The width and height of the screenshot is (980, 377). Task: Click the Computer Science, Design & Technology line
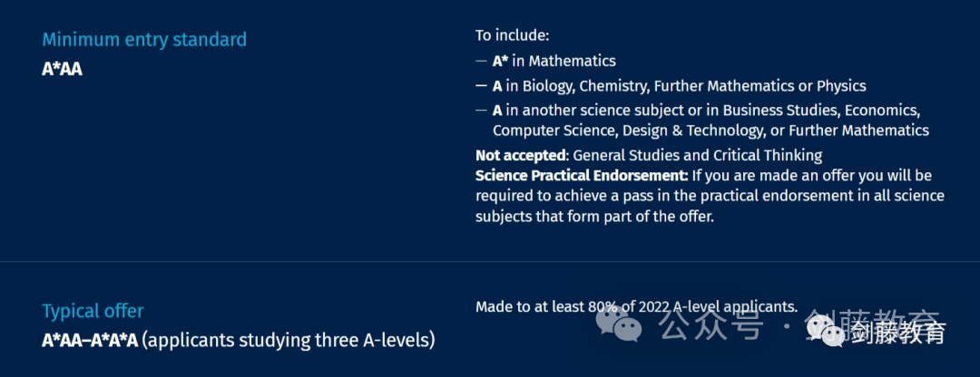(x=710, y=130)
